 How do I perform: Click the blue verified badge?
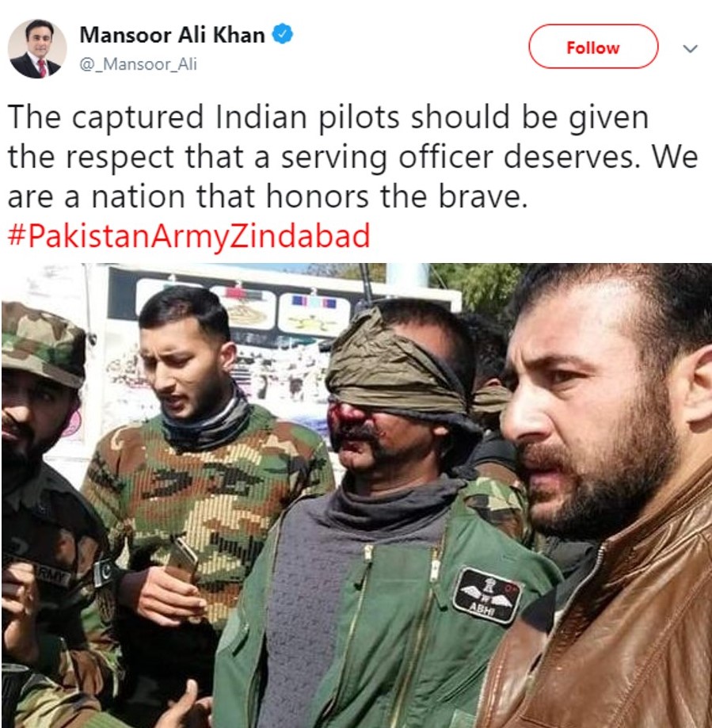[x=282, y=35]
